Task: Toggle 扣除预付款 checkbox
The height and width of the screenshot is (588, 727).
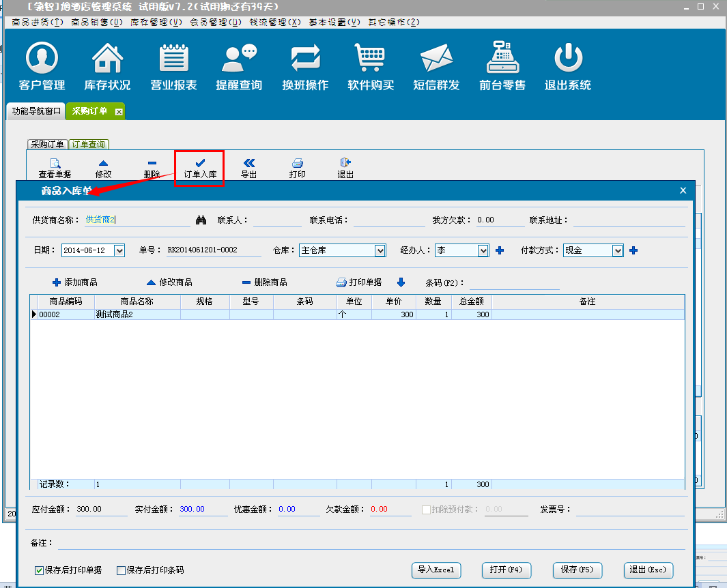Action: (426, 510)
